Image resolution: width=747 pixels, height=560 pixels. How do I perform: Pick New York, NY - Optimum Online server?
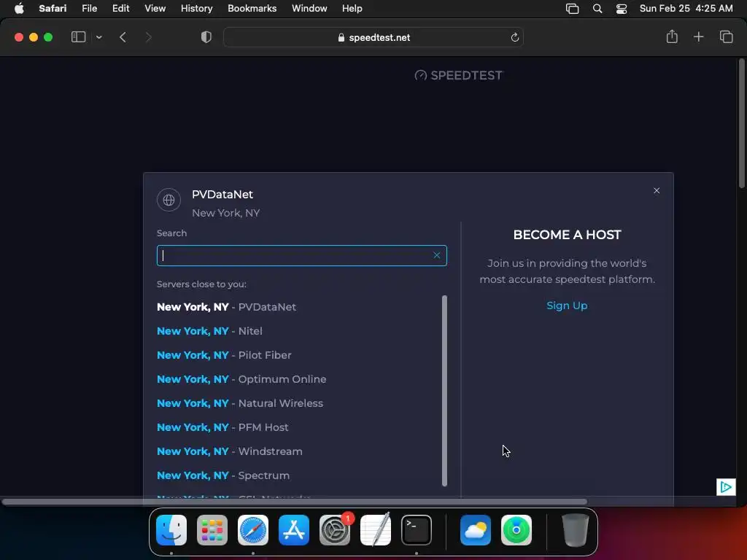(241, 379)
